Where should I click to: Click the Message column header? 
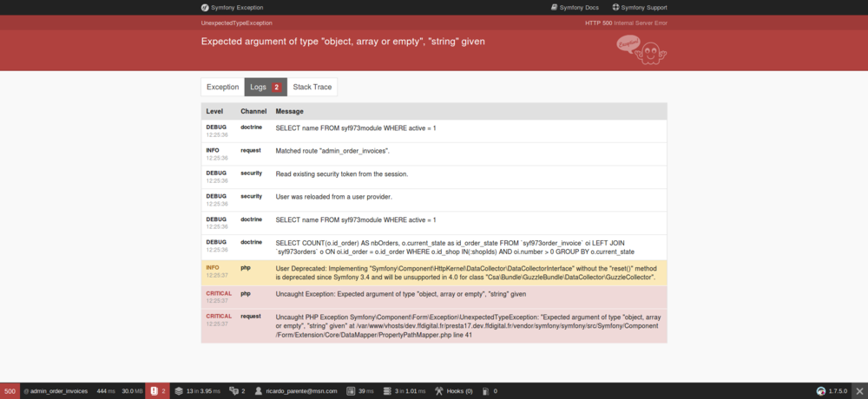pos(290,111)
